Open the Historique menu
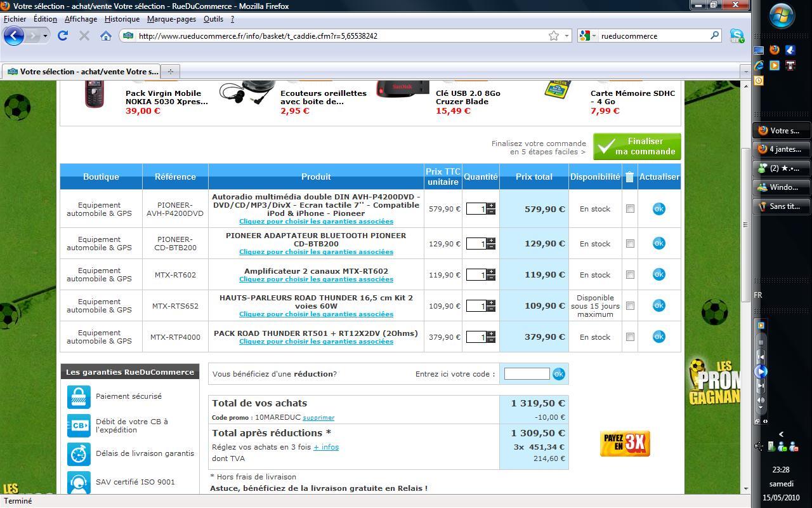812x508 pixels. pyautogui.click(x=122, y=19)
